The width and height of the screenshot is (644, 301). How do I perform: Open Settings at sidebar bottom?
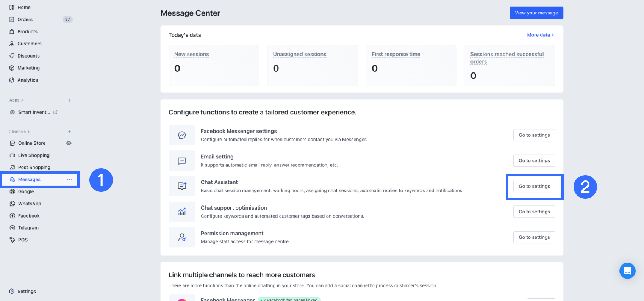[27, 292]
